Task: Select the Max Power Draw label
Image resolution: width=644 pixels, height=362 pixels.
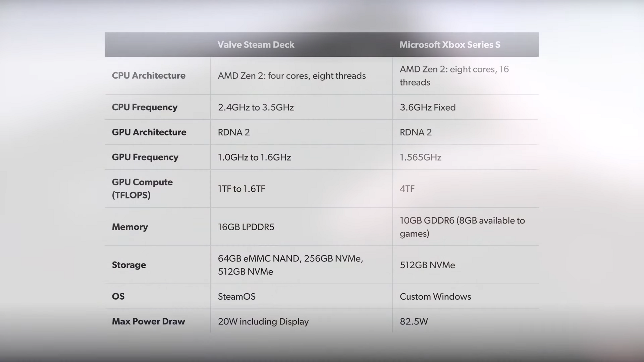Action: [x=148, y=321]
